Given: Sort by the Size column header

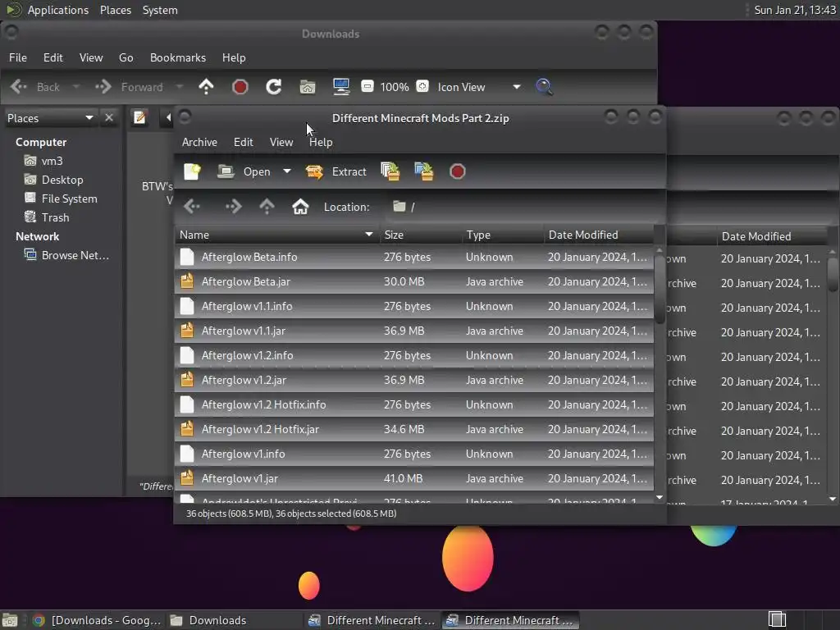Looking at the screenshot, I should (x=421, y=235).
